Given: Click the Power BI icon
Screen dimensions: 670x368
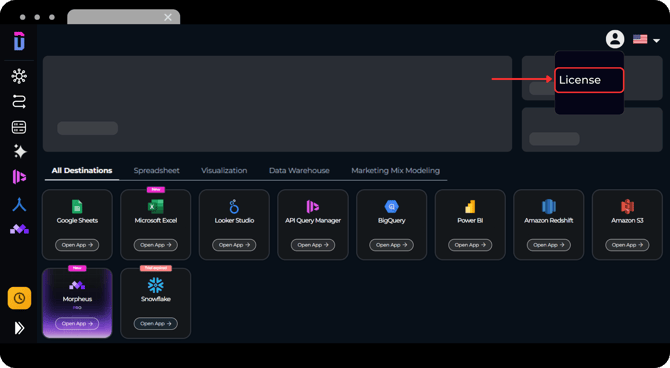Looking at the screenshot, I should (x=470, y=207).
